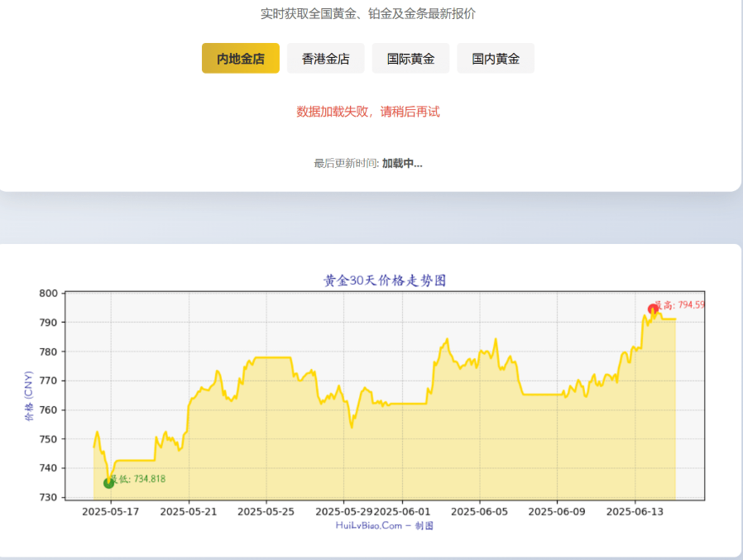Click the 数据加载失败，请稍后再试 error message
Screen dimensions: 743x560
coord(368,112)
